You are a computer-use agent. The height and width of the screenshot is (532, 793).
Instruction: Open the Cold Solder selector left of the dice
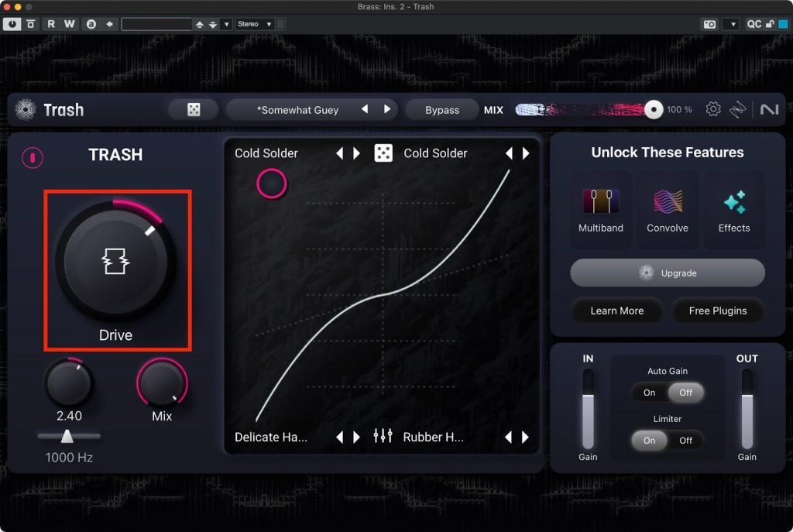[266, 153]
